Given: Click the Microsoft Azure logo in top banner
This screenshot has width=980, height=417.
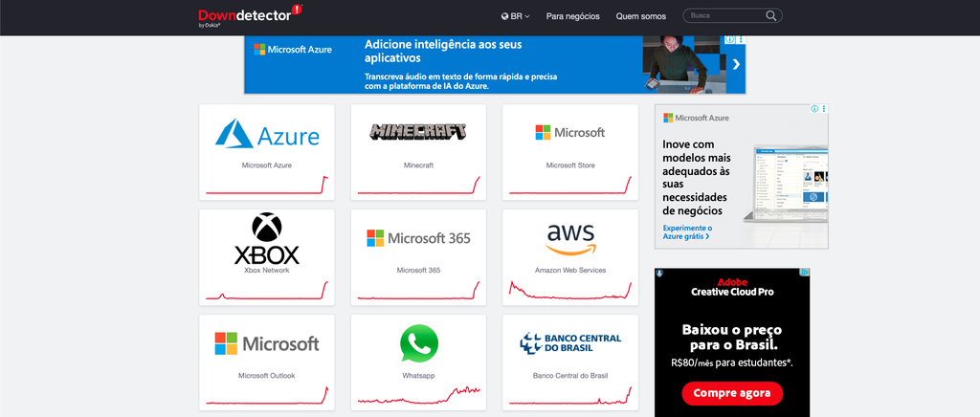Looking at the screenshot, I should 293,50.
